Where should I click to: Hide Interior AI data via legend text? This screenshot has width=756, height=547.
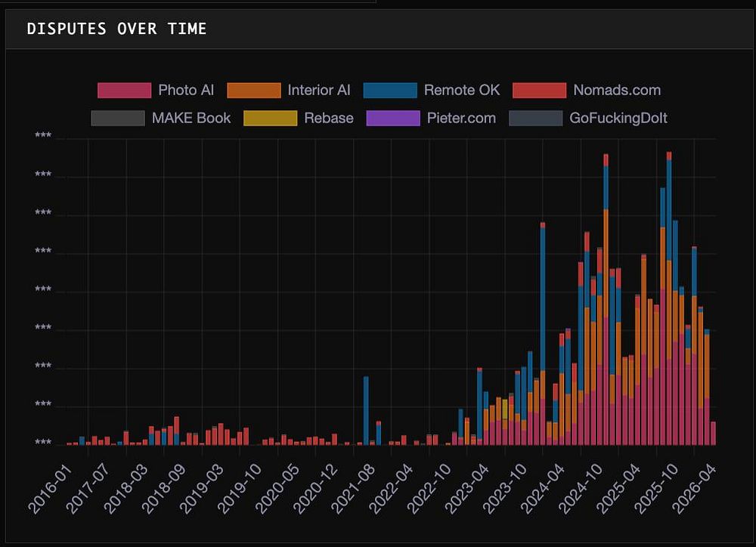tap(319, 90)
